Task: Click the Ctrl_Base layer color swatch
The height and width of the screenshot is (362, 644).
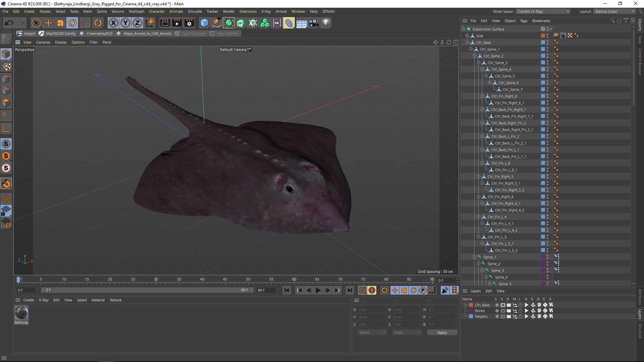Action: point(471,305)
